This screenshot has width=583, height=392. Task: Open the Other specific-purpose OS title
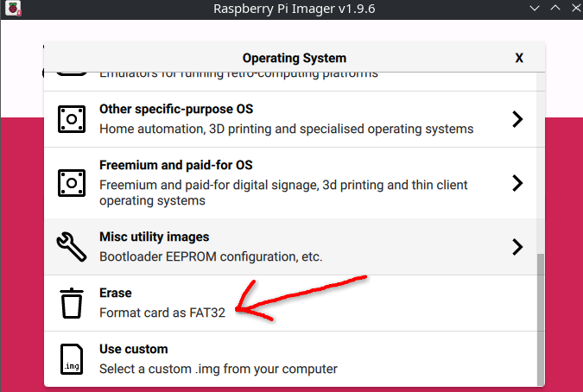(176, 109)
